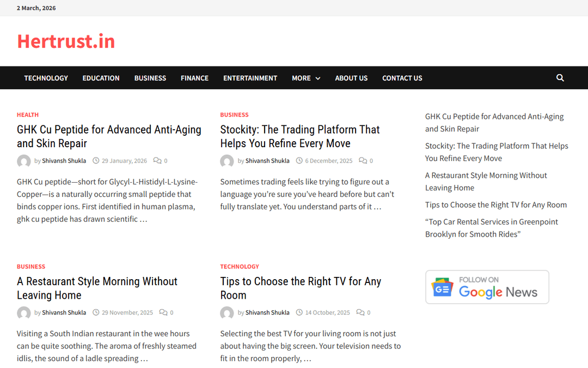
Task: Open the HEALTH category label
Action: (x=28, y=114)
